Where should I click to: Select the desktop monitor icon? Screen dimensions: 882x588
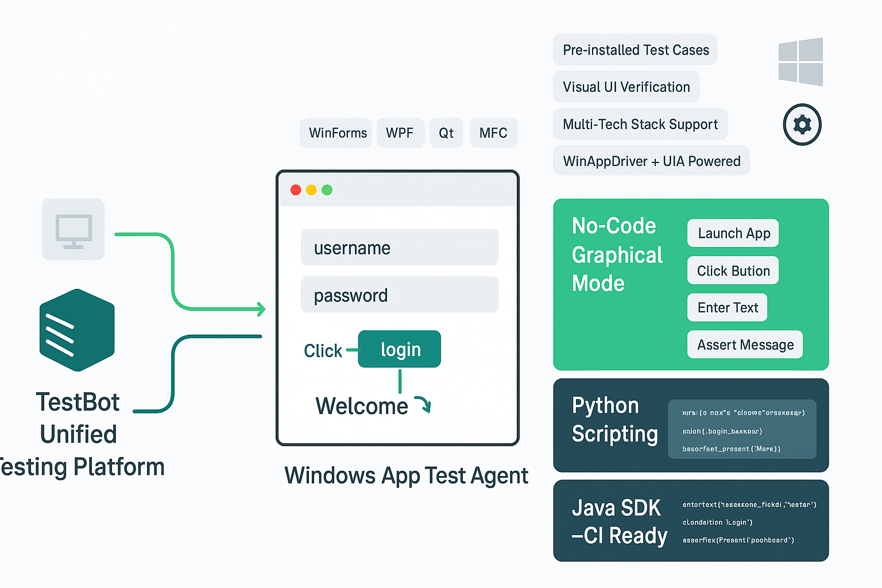click(x=73, y=230)
